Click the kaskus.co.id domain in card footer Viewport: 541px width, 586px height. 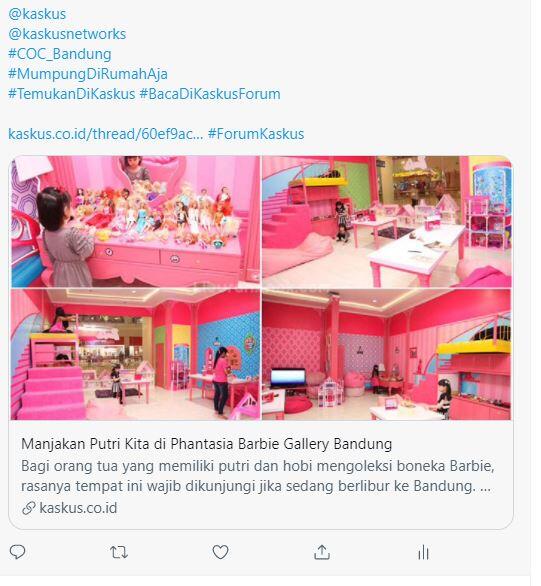(x=78, y=508)
